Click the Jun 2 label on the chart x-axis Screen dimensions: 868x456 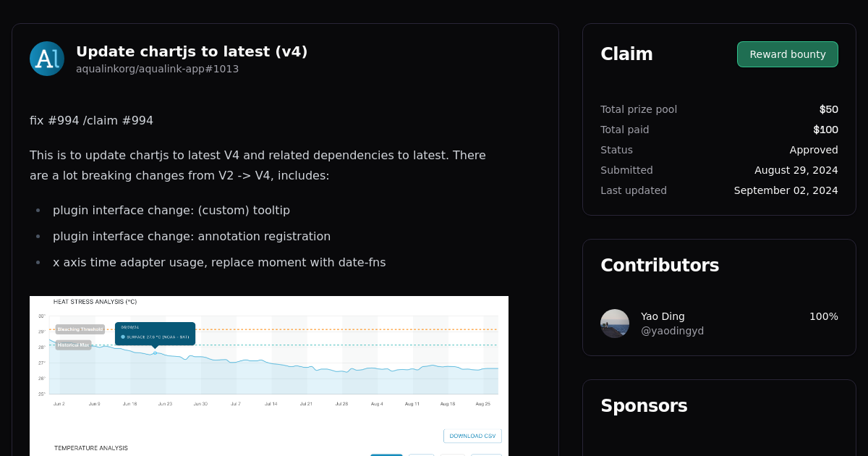(59, 404)
